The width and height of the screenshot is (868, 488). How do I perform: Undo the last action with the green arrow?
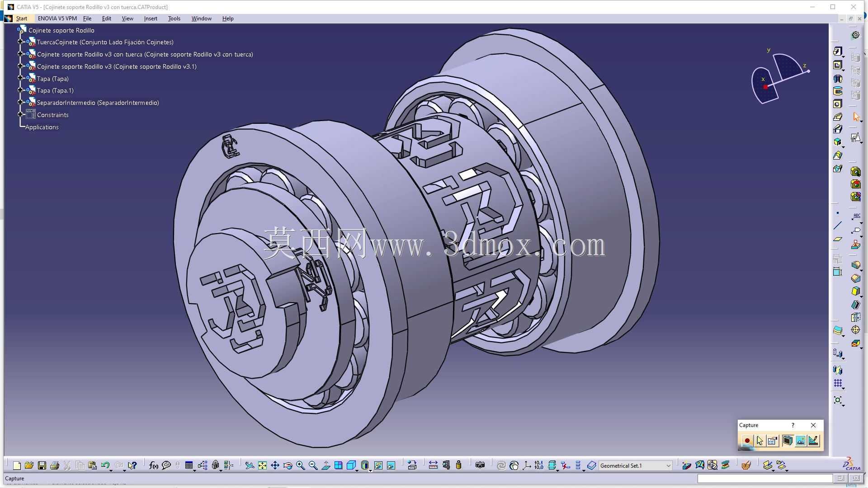[x=105, y=465]
